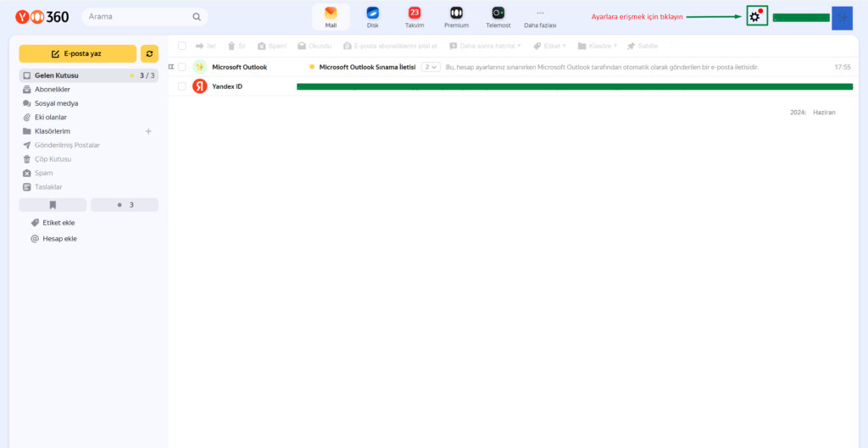Go to Taslaklar drafts folder
Screen dimensions: 868x448
coord(47,186)
